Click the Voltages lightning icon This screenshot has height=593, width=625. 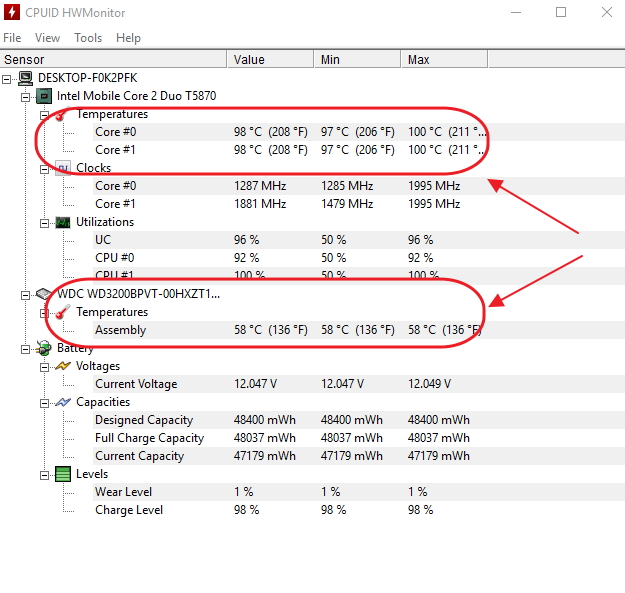(x=63, y=366)
